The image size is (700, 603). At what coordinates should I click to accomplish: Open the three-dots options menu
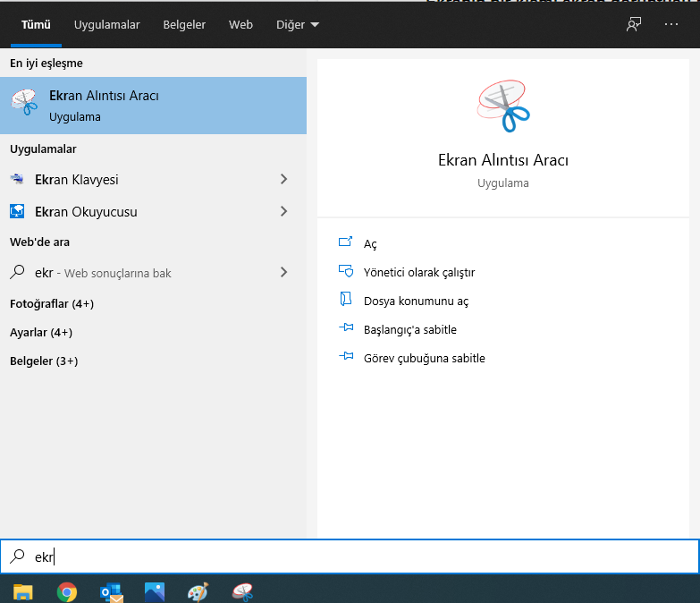click(671, 24)
